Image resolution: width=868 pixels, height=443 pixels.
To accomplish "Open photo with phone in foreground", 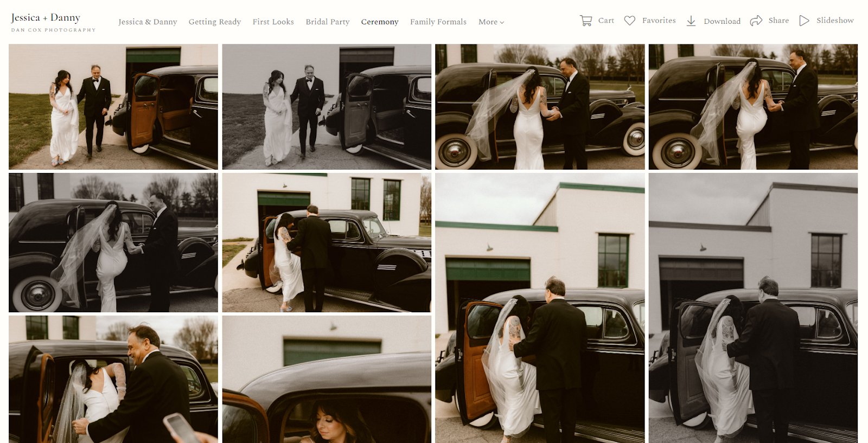I will [113, 379].
